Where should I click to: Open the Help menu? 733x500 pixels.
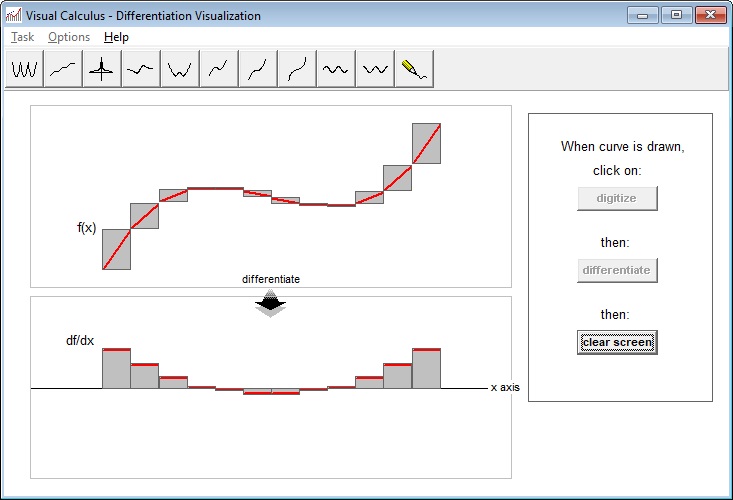click(x=116, y=37)
